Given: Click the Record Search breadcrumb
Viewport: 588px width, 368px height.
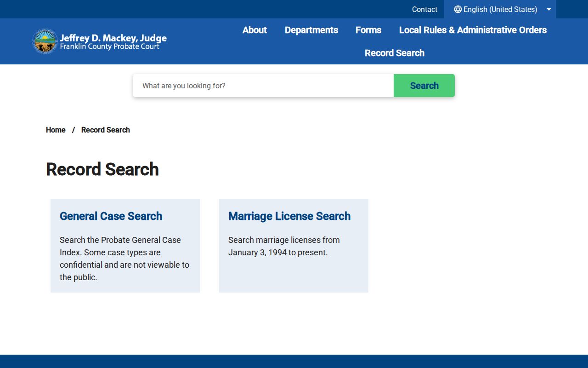Looking at the screenshot, I should [x=106, y=130].
